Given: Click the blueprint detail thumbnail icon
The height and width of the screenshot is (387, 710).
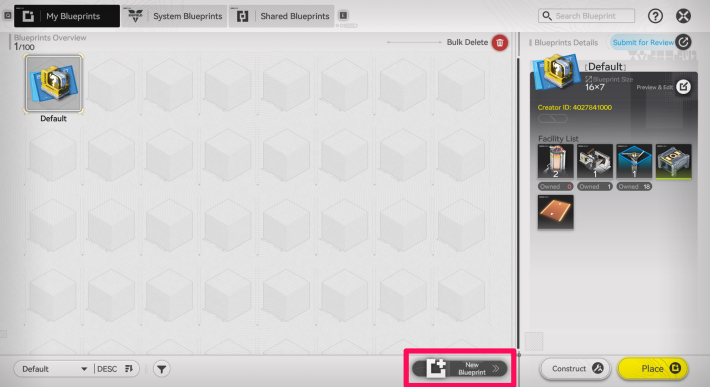Looking at the screenshot, I should coord(556,71).
